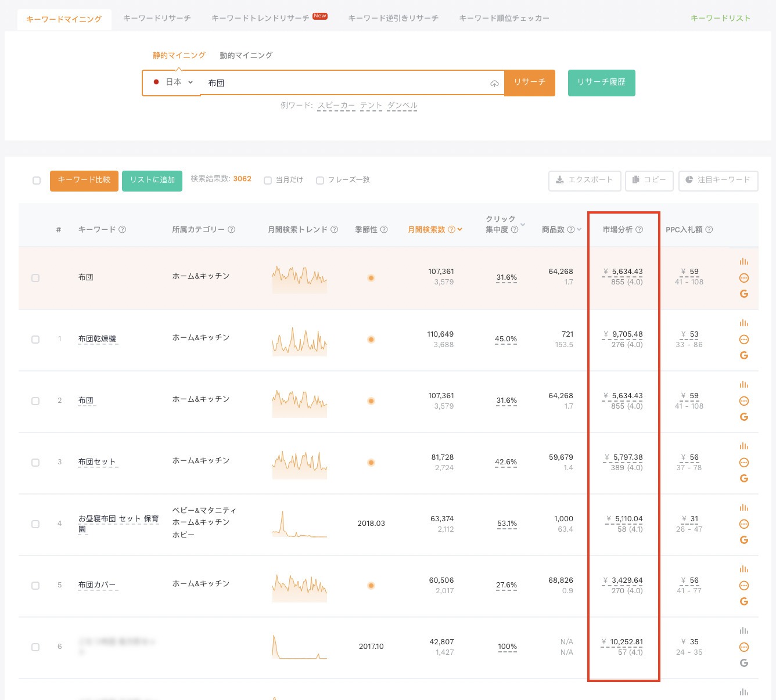
Task: Click the Google search icon for 布団カバー
Action: (x=743, y=601)
